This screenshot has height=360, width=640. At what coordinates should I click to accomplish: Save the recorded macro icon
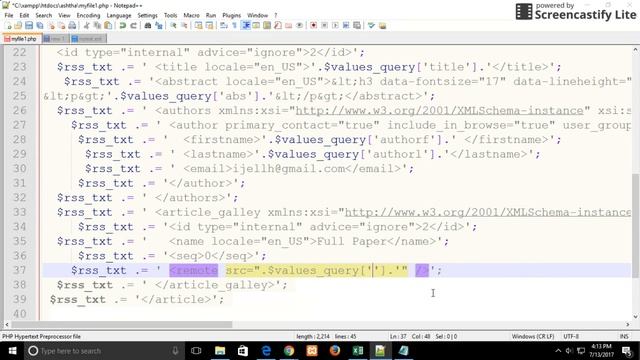click(x=357, y=26)
